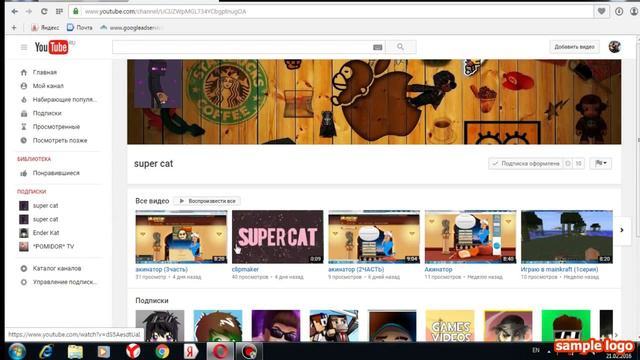640x360 pixels.
Task: Click the super cat channel title
Action: point(153,164)
